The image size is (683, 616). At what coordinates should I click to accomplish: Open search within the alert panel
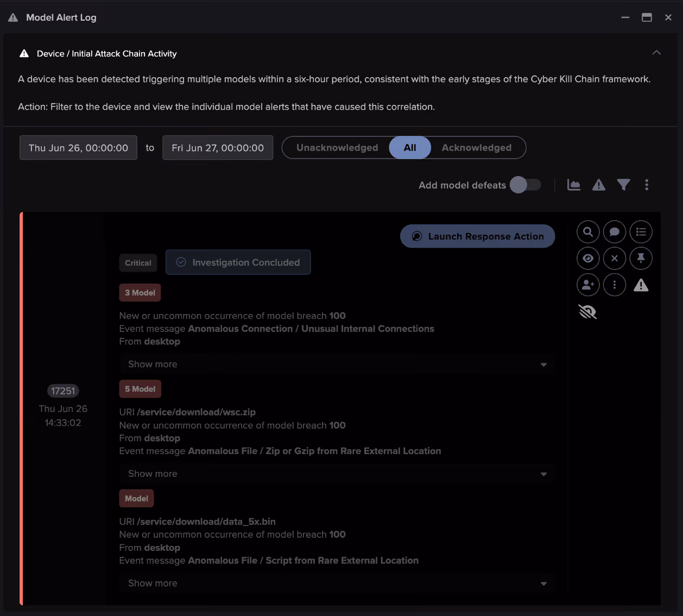(x=588, y=231)
